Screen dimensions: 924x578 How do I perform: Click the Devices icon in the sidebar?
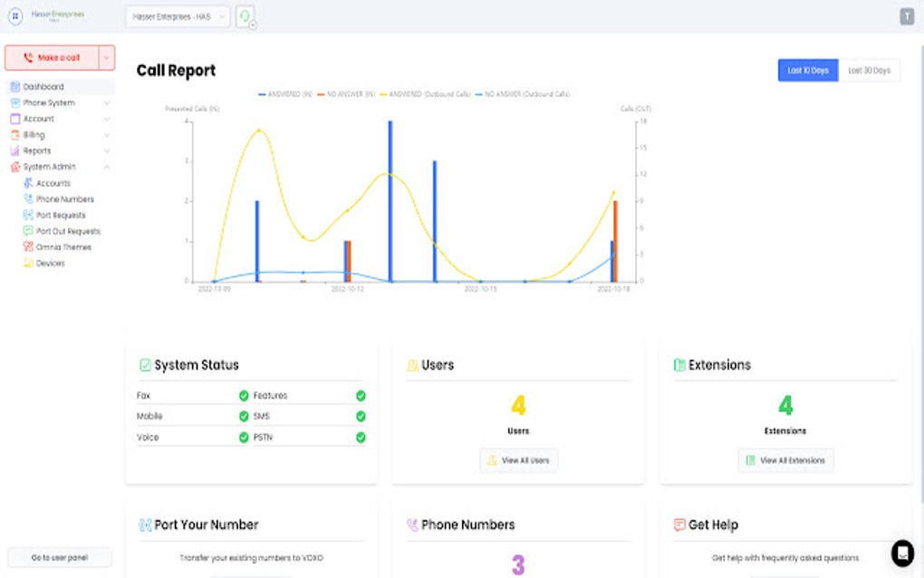coord(28,264)
